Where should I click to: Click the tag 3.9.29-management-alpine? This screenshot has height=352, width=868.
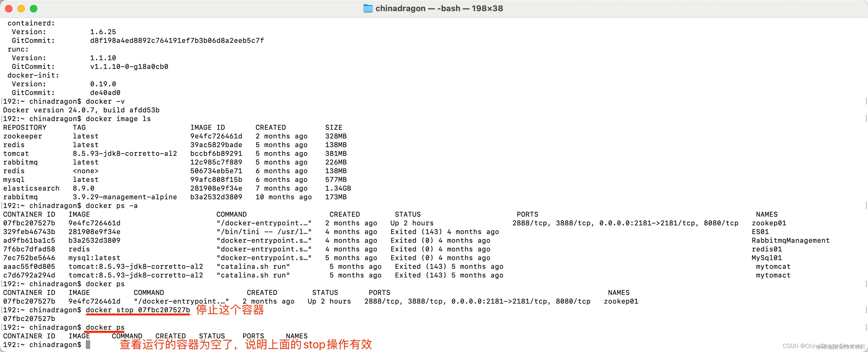pos(125,197)
